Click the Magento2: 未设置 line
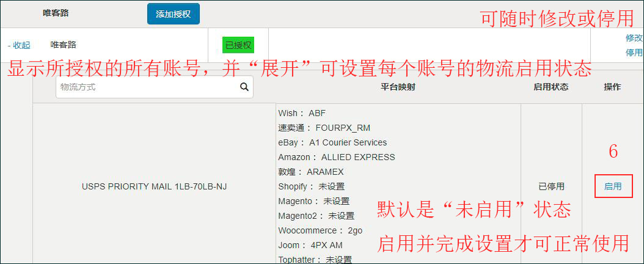Viewport: 644px width, 264px height. 317,216
